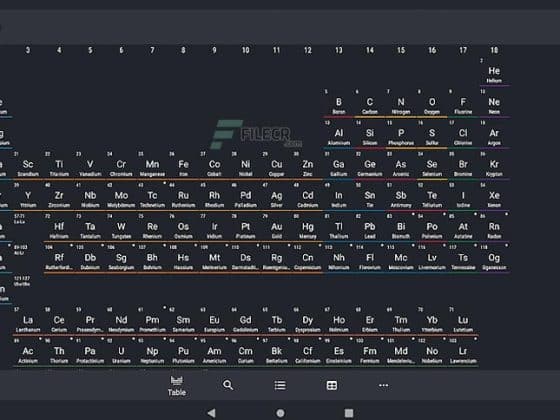This screenshot has height=420, width=560.
Task: Open the Neodymium (Nd) element
Action: click(121, 322)
